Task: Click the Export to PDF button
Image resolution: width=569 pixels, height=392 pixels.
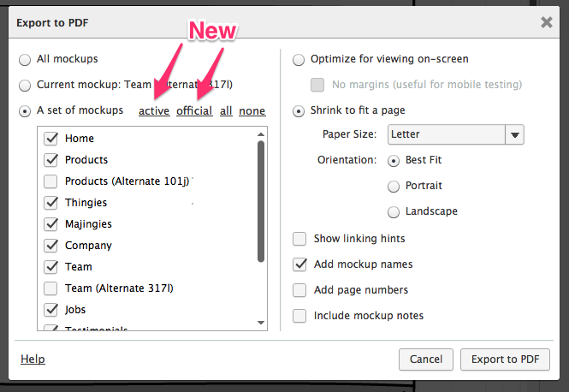Action: (x=505, y=359)
